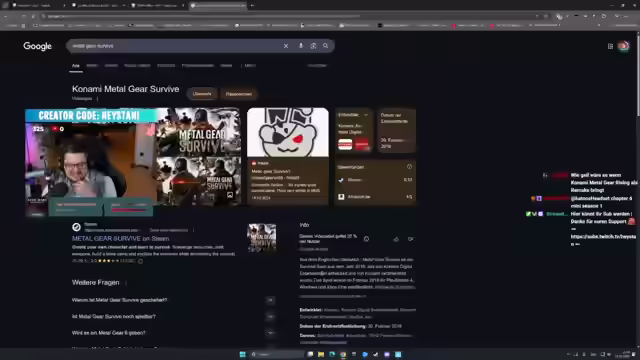
Task: Open the Windows Start button in taskbar
Action: coord(242,354)
